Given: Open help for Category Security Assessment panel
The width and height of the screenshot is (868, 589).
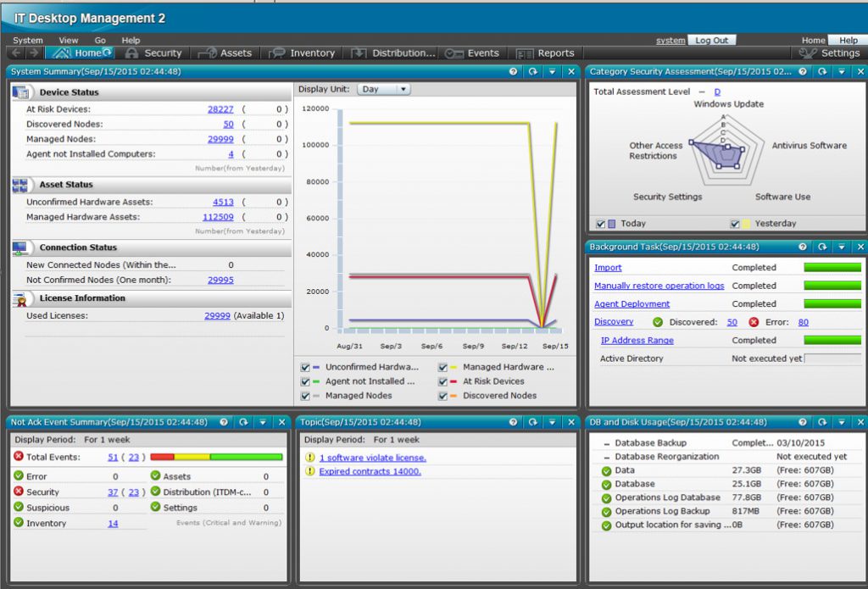Looking at the screenshot, I should 803,71.
